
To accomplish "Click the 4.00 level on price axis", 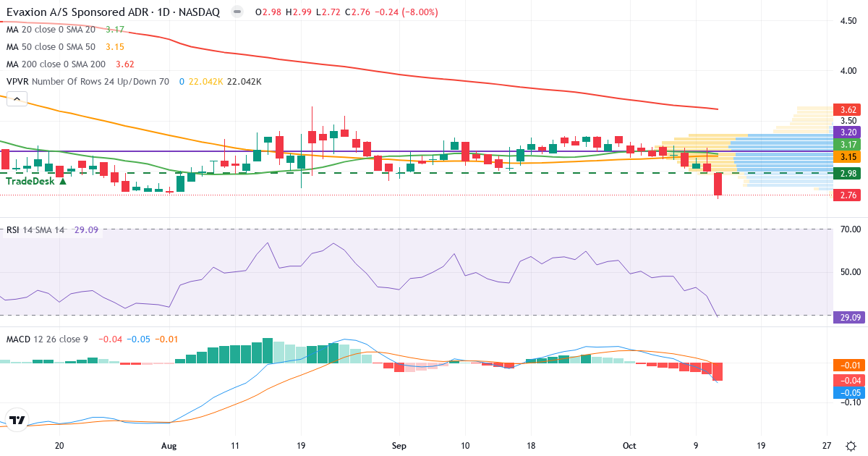I will 848,71.
